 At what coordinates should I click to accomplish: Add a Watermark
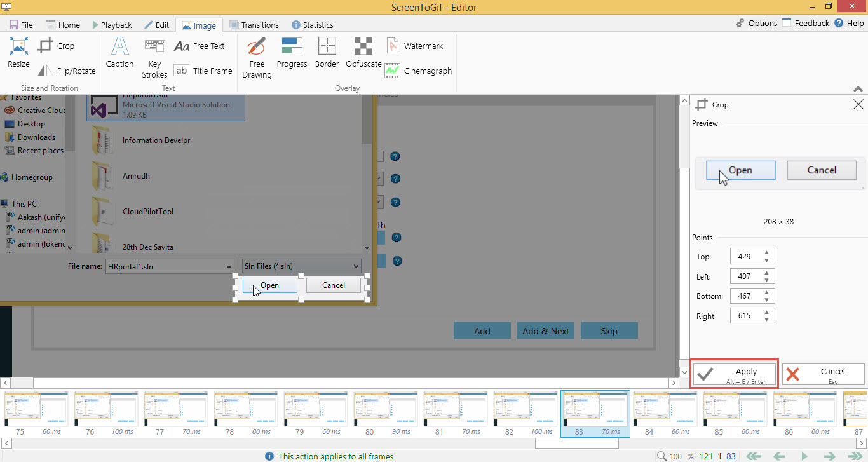414,46
